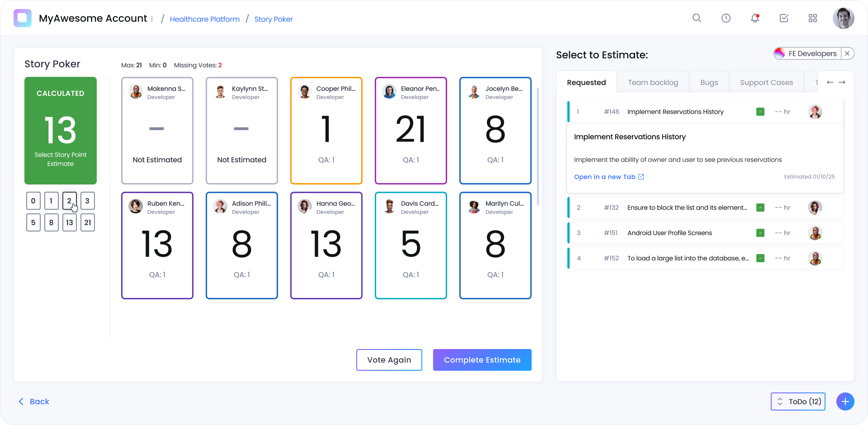Expand item #132 Ensure to block the list

687,208
